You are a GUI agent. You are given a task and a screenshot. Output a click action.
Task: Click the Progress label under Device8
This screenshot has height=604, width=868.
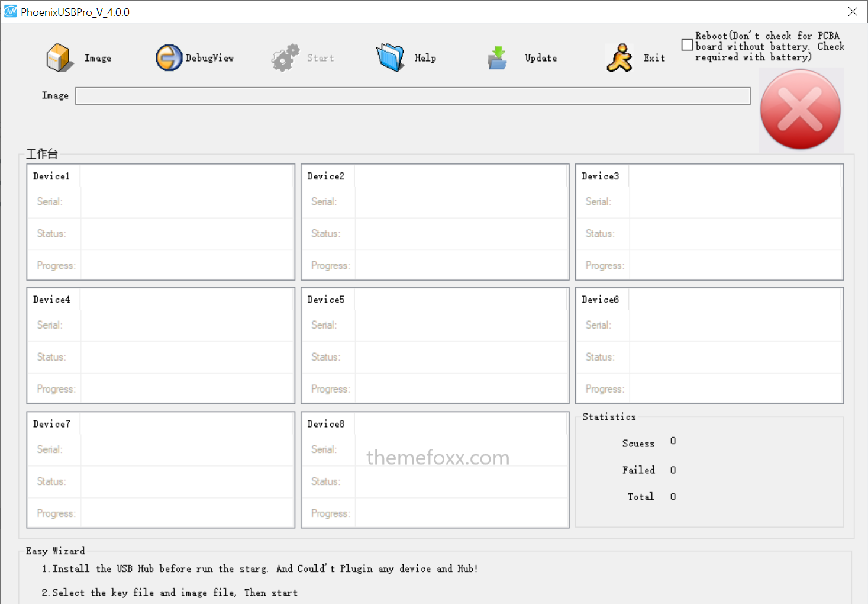(x=331, y=514)
